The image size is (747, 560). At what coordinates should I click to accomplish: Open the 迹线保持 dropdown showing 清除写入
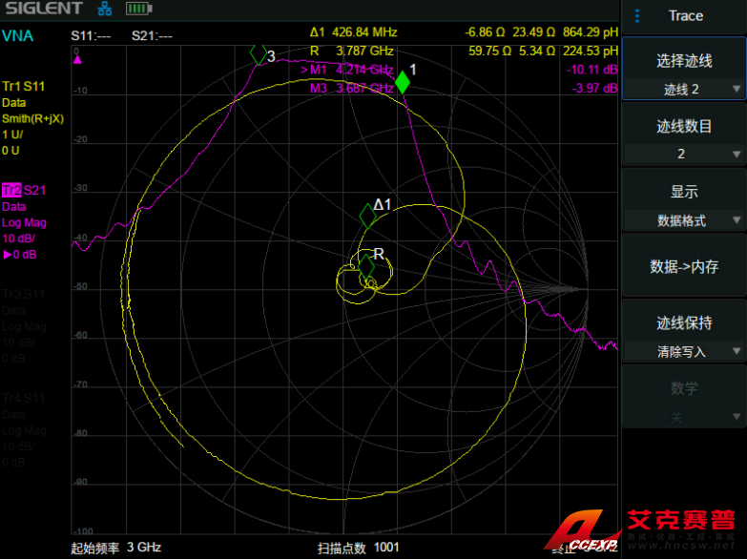click(683, 352)
